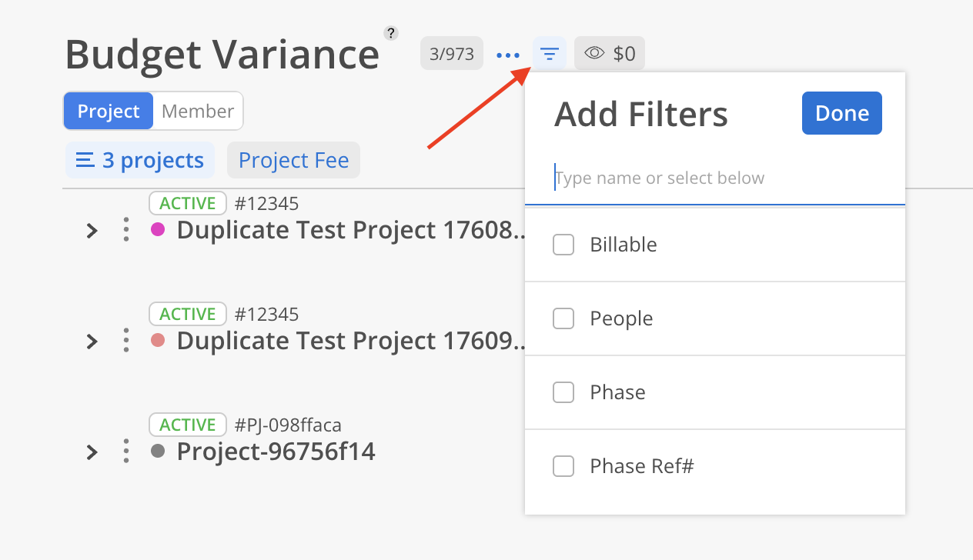
Task: Click the Project Fee button
Action: pos(293,160)
